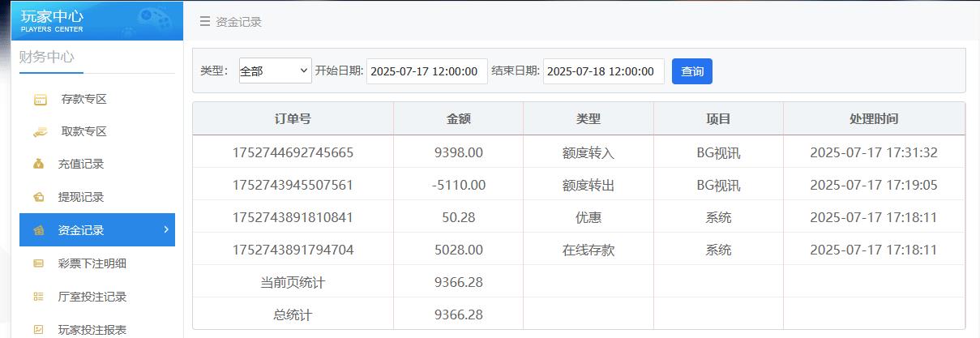The height and width of the screenshot is (338, 980).
Task: Click the 彩票下注明细 list icon
Action: pos(39,263)
